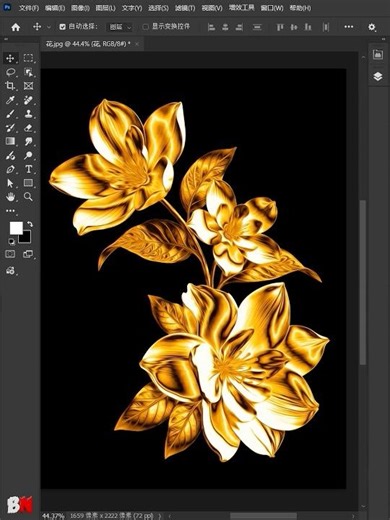Viewport: 390px width, 520px height.
Task: Open the 增效工具 menu
Action: coord(241,8)
